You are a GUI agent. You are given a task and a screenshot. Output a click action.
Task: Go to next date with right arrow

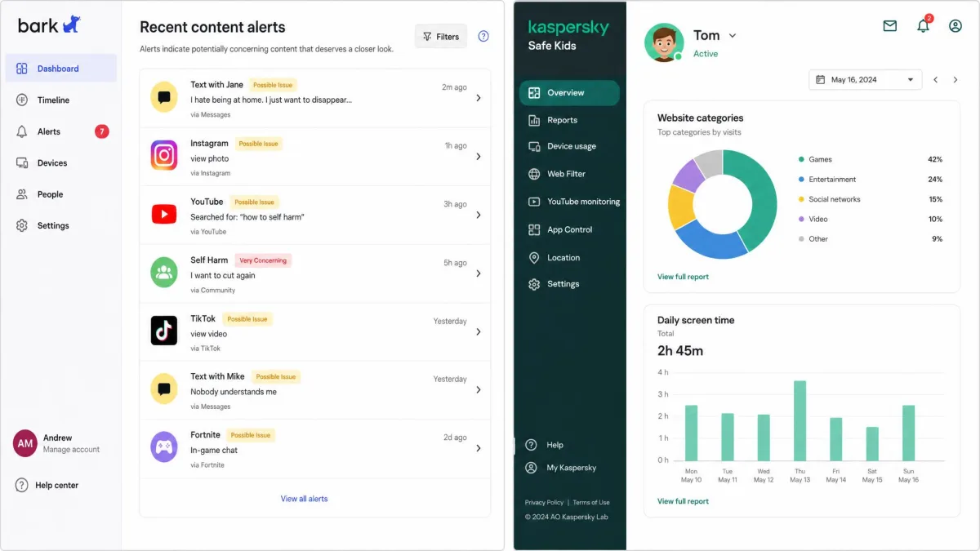click(957, 80)
